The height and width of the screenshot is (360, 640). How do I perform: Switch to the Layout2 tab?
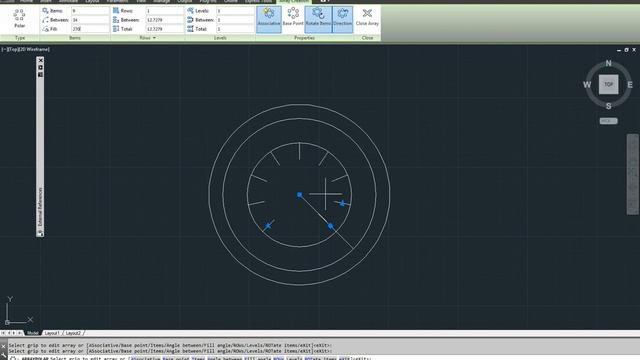[x=73, y=333]
